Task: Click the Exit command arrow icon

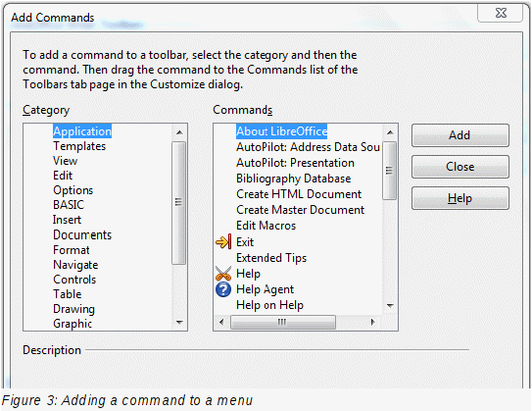Action: (223, 242)
